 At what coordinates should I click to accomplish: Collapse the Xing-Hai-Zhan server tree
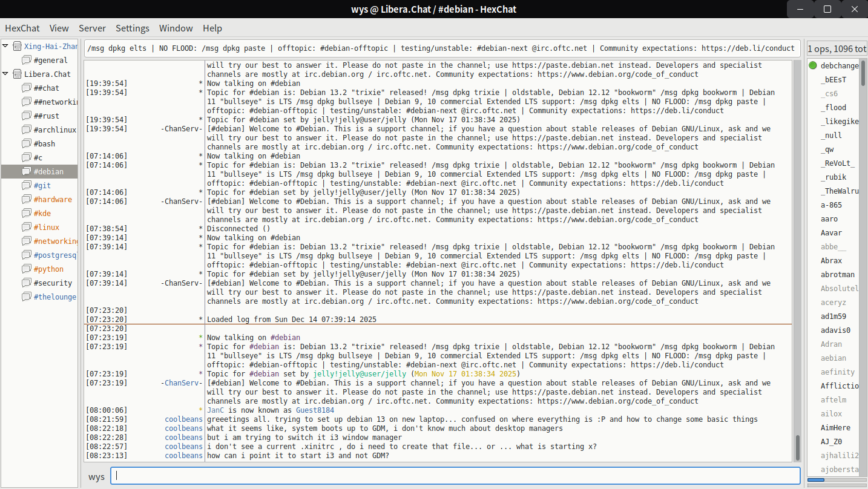point(5,46)
